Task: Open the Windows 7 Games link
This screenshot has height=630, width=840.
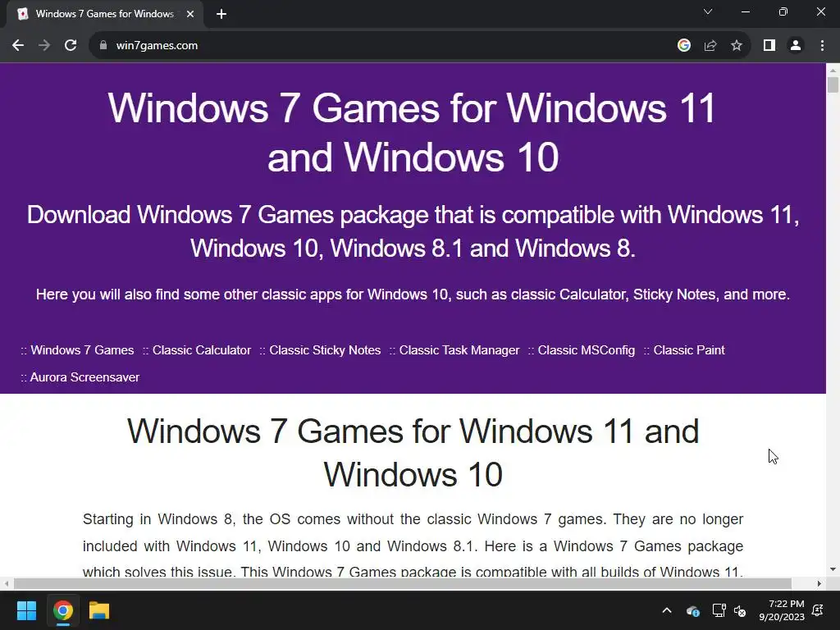Action: 82,350
